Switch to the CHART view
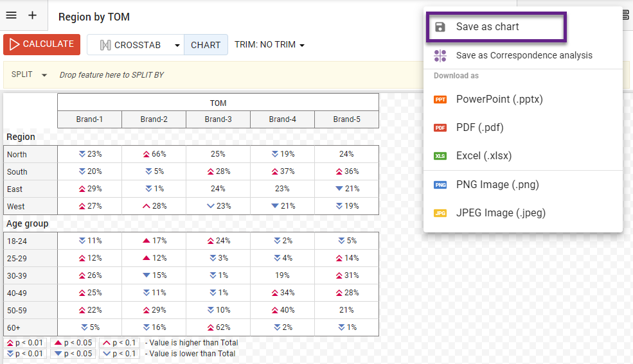 point(206,45)
